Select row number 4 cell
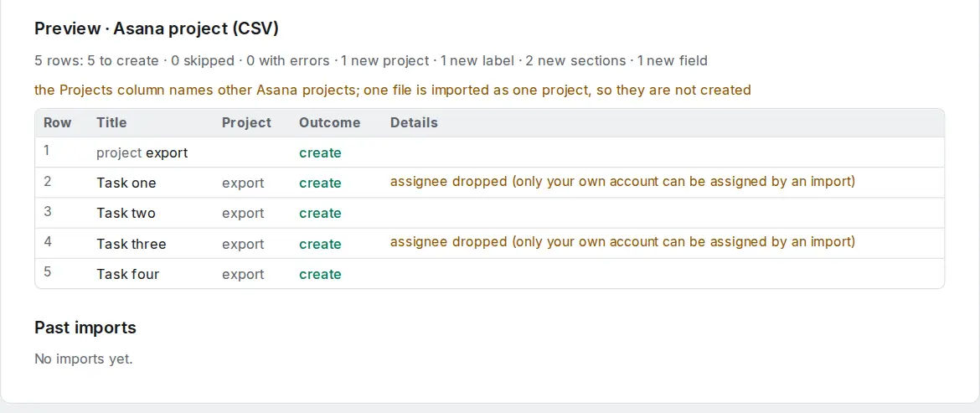This screenshot has width=980, height=413. click(48, 242)
